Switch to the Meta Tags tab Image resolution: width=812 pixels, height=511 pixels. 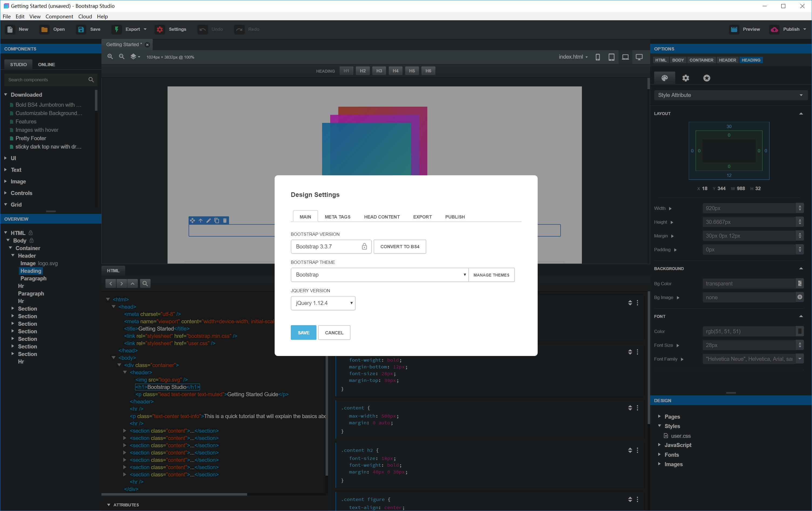pos(337,217)
